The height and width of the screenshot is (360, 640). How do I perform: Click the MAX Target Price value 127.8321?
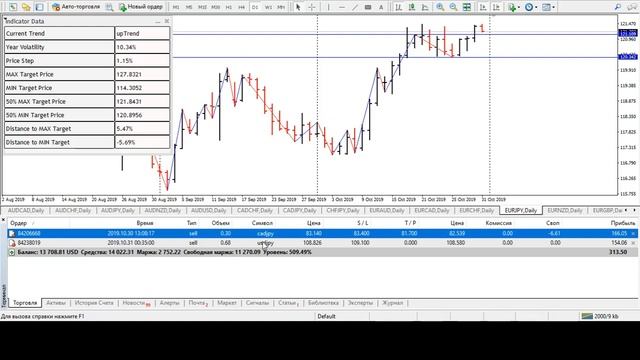coord(142,74)
